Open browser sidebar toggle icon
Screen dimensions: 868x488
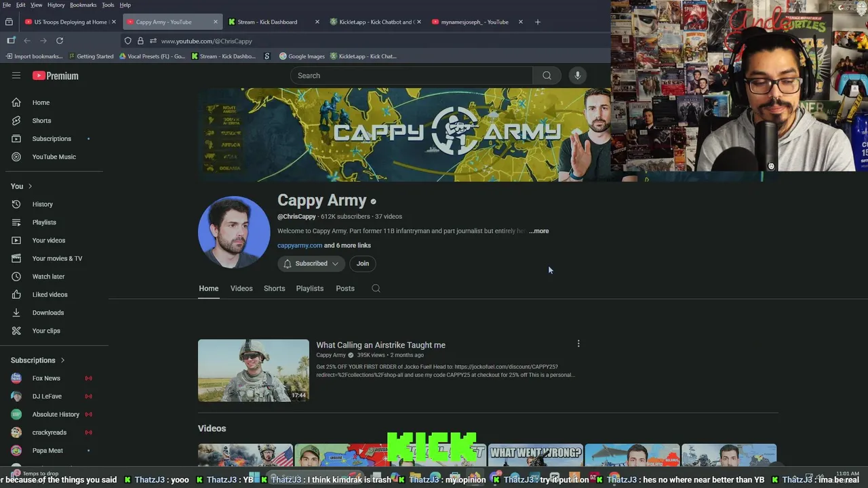coord(11,41)
